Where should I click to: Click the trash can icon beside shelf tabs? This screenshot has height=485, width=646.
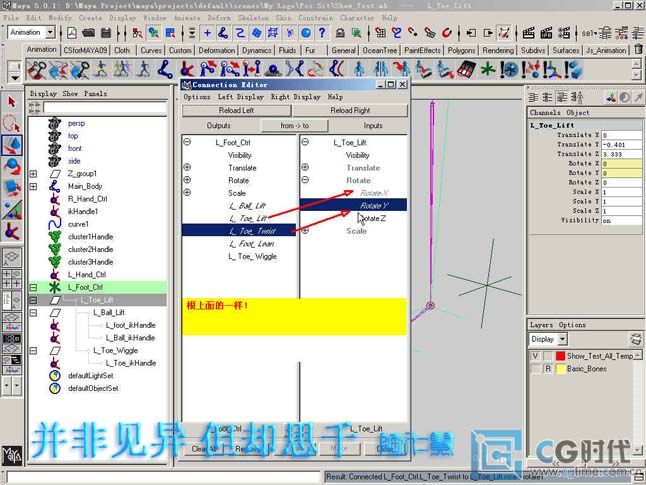pos(638,49)
